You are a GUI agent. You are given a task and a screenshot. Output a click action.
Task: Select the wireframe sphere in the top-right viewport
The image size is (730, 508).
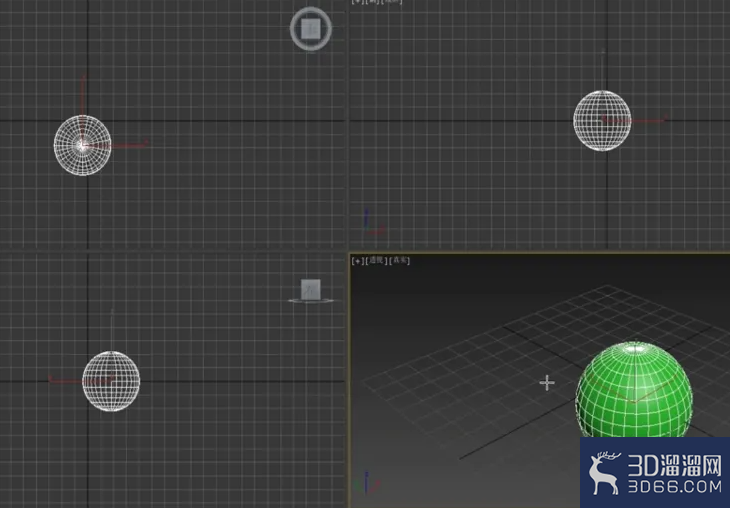coord(602,121)
